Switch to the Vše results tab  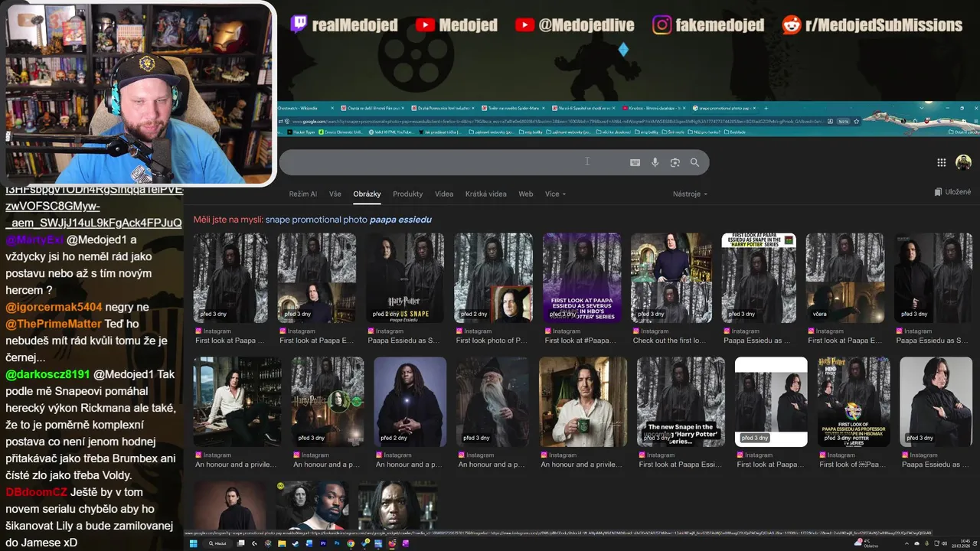click(335, 194)
